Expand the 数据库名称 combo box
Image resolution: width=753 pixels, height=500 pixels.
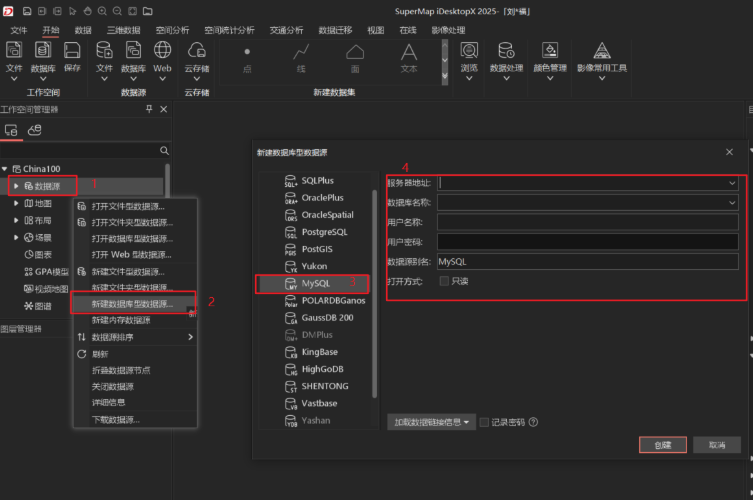[x=732, y=202]
